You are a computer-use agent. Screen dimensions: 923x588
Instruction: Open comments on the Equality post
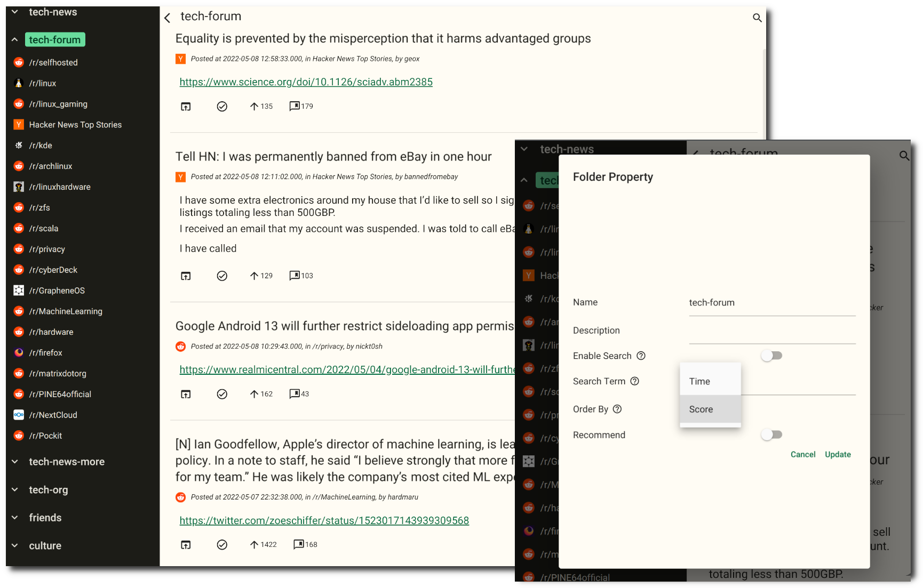295,106
